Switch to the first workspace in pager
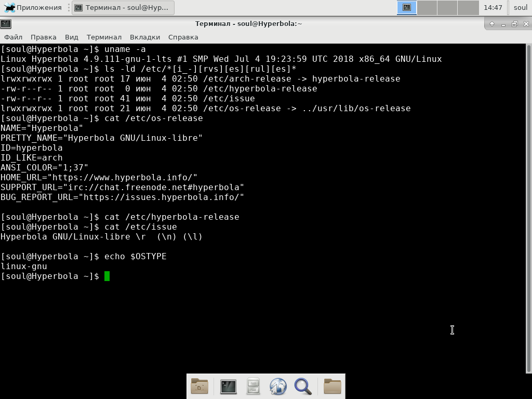This screenshot has height=399, width=532. [407, 7]
